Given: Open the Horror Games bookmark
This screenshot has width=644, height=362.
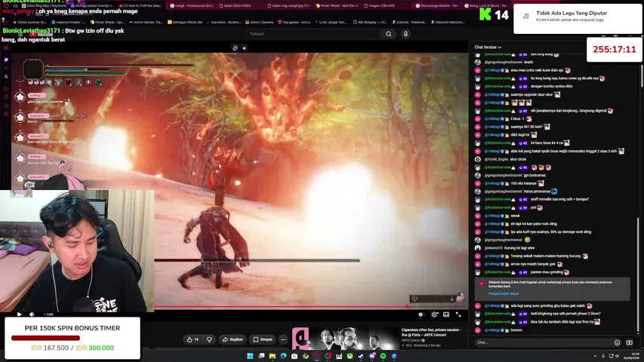Looking at the screenshot, I should [147, 22].
